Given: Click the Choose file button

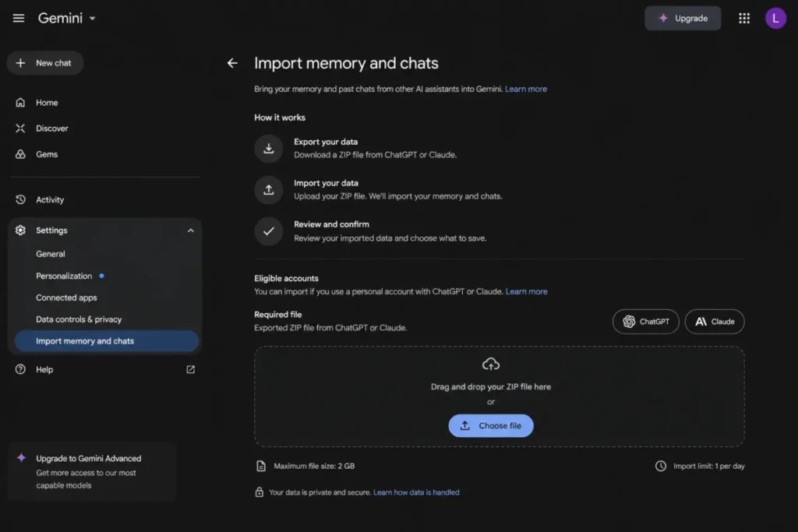Looking at the screenshot, I should [x=491, y=426].
